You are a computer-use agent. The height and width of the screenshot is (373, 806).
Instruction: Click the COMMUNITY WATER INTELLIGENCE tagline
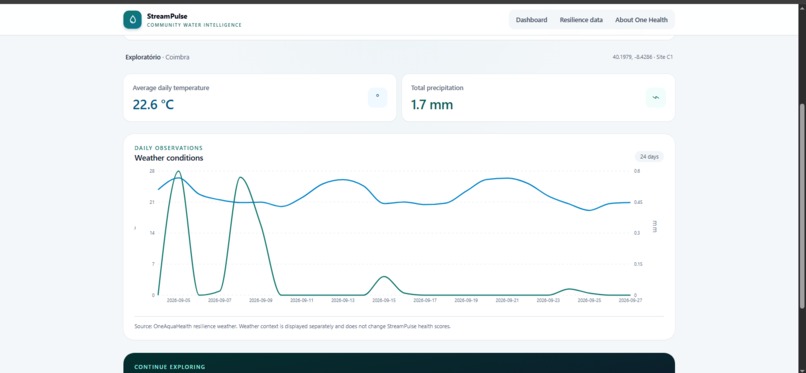pos(194,25)
